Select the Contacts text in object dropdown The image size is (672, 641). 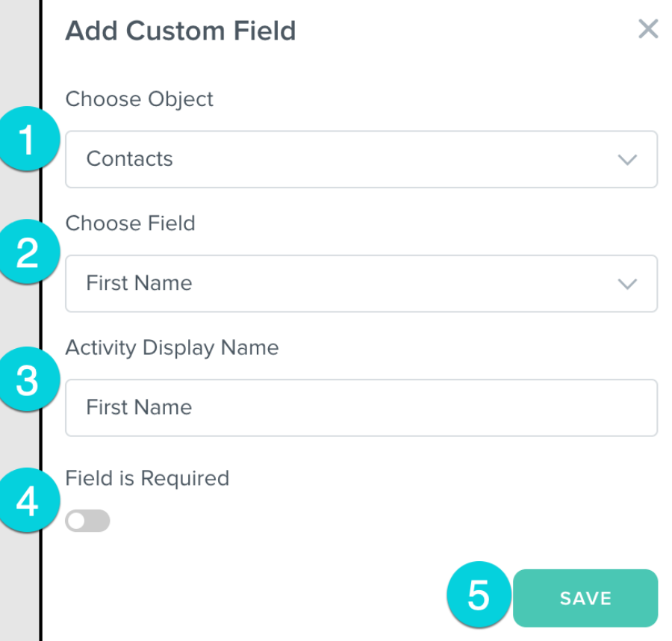pos(129,159)
